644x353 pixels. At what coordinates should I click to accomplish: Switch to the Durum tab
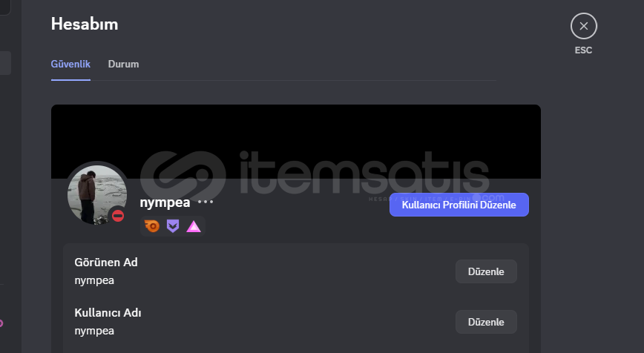tap(123, 64)
